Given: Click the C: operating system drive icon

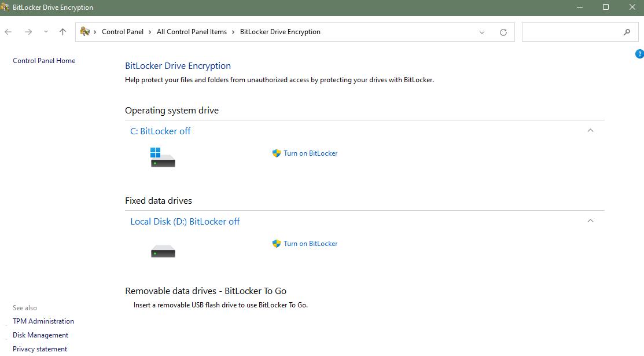Looking at the screenshot, I should click(163, 157).
